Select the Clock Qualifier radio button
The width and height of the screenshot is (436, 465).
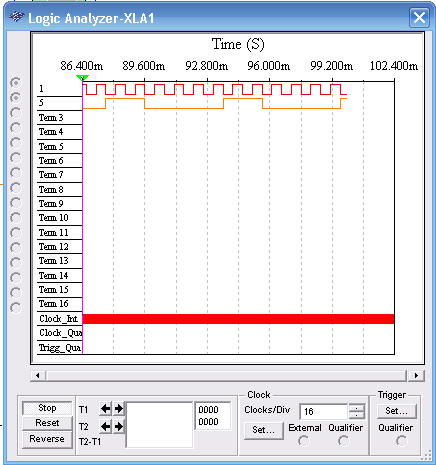(x=344, y=441)
